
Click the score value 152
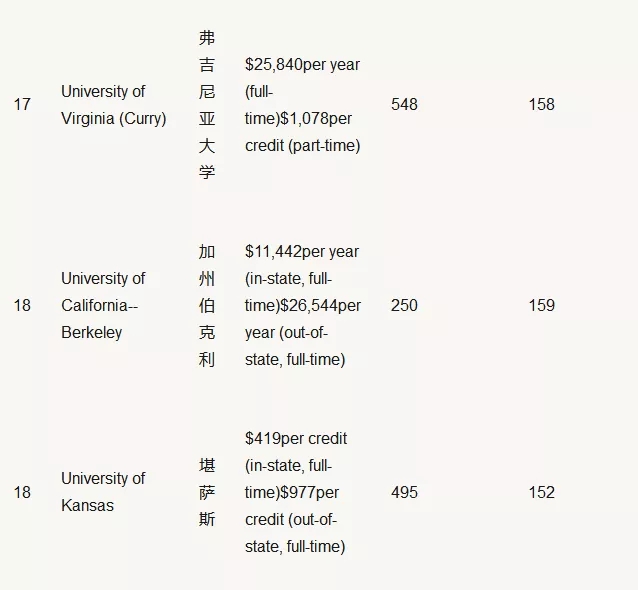541,492
